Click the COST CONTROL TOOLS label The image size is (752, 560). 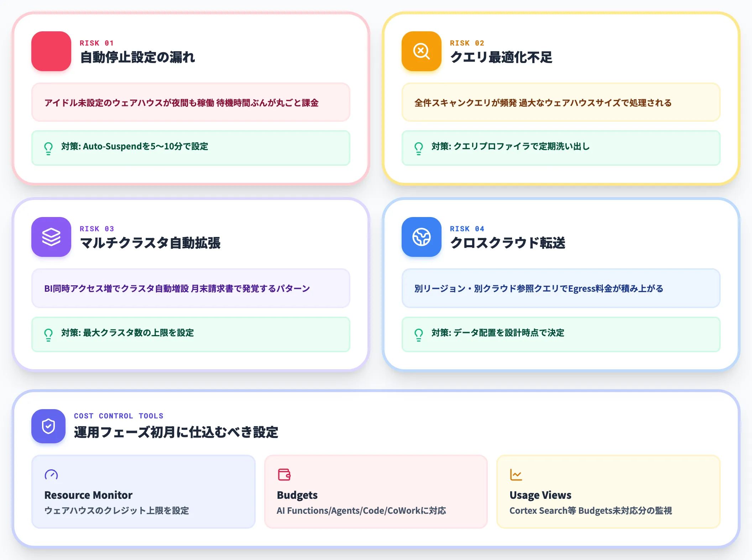click(119, 416)
